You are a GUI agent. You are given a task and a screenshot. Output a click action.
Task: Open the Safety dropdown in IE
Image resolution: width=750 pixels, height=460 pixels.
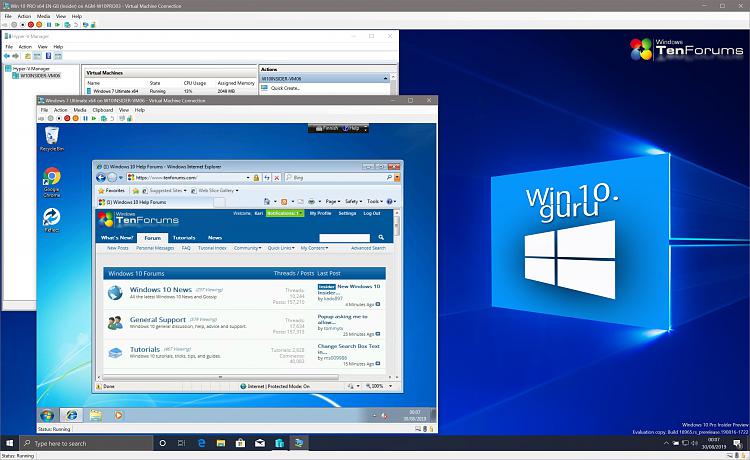pos(353,201)
